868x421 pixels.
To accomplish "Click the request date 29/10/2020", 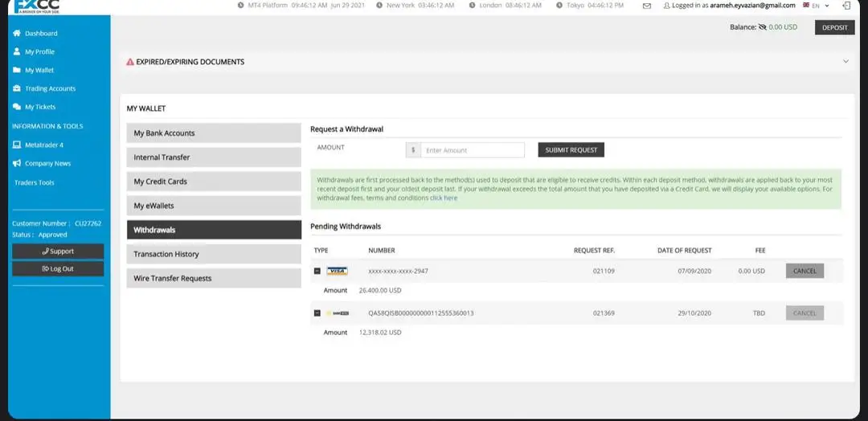I will (694, 313).
